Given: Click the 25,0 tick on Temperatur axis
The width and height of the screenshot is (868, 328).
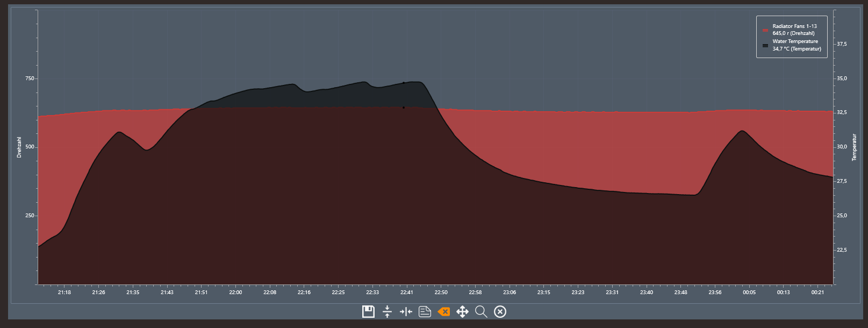Looking at the screenshot, I should [842, 216].
